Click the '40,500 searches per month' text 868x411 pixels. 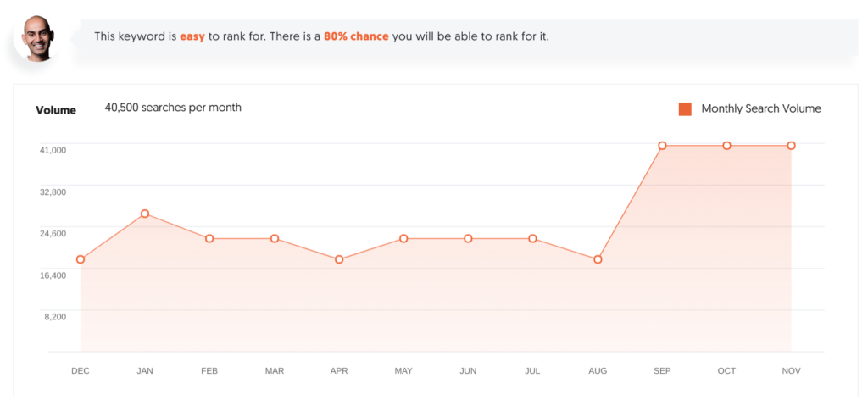tap(173, 108)
